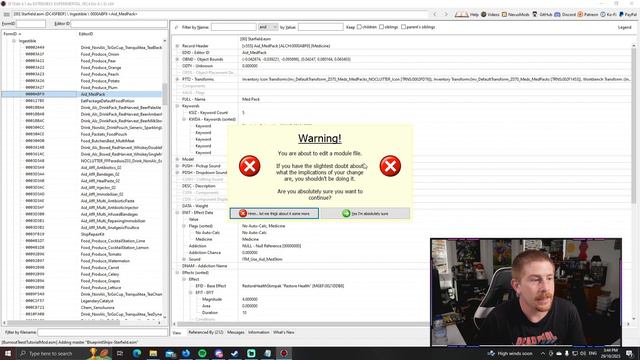The width and height of the screenshot is (640, 360).
Task: Open the Videos link icon
Action: click(x=484, y=14)
